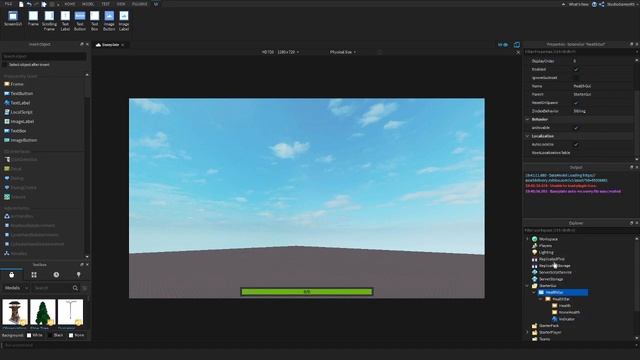Click the pine tree model thumbnail in Toolbox
Image resolution: width=640 pixels, height=360 pixels.
click(x=42, y=312)
